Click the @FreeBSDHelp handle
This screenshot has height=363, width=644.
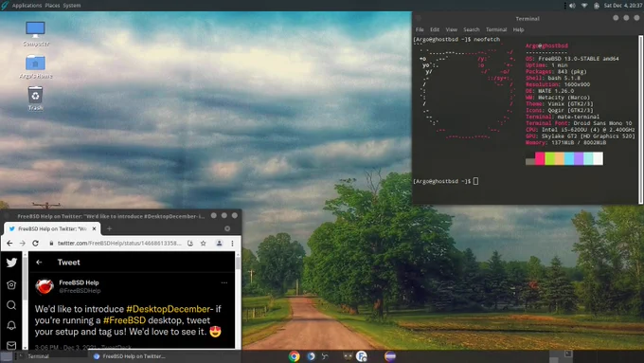80,291
